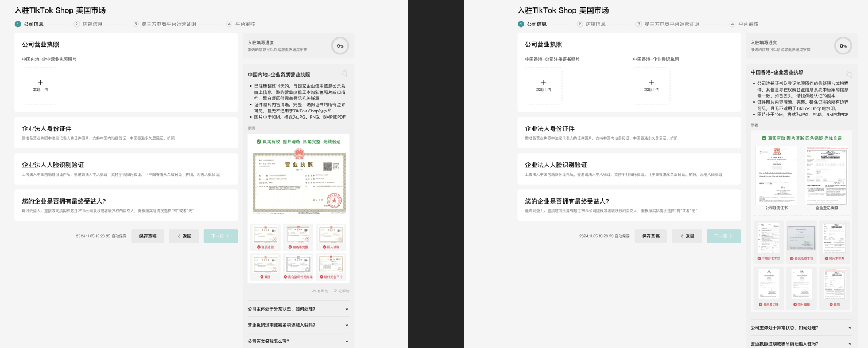Screen dimensions: 868x348
Task: Expand the 公司英文名称怎么写 FAQ
Action: 299,341
